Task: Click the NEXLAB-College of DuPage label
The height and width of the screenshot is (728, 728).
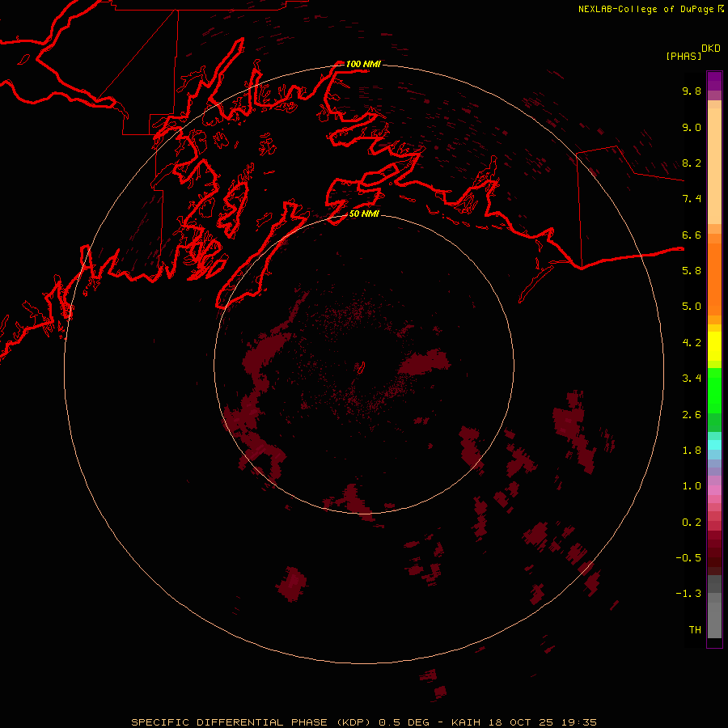Action: coord(645,9)
